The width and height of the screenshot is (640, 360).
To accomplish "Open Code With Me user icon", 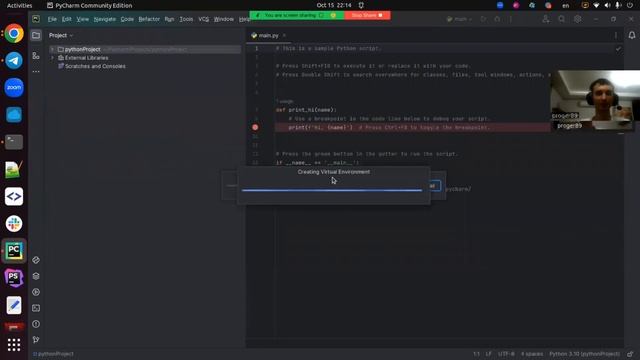I will point(546,19).
